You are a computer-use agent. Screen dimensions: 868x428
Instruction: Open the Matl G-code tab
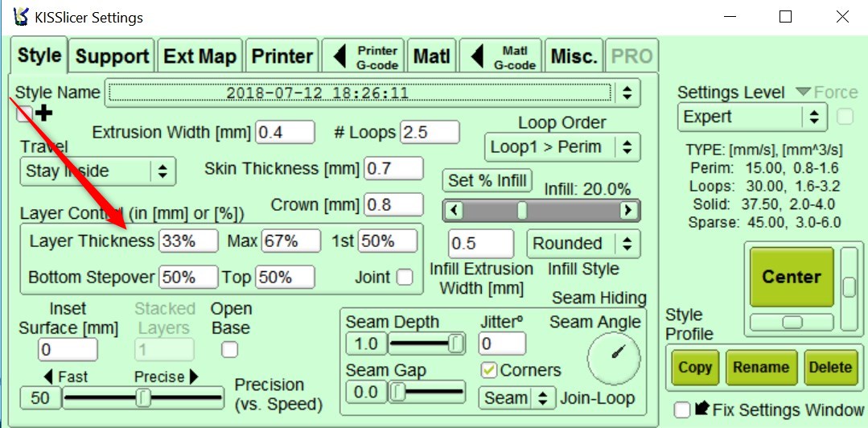coord(501,56)
